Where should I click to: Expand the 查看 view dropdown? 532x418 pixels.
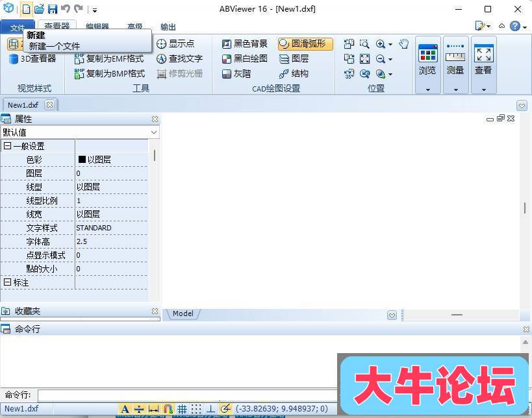tap(484, 90)
